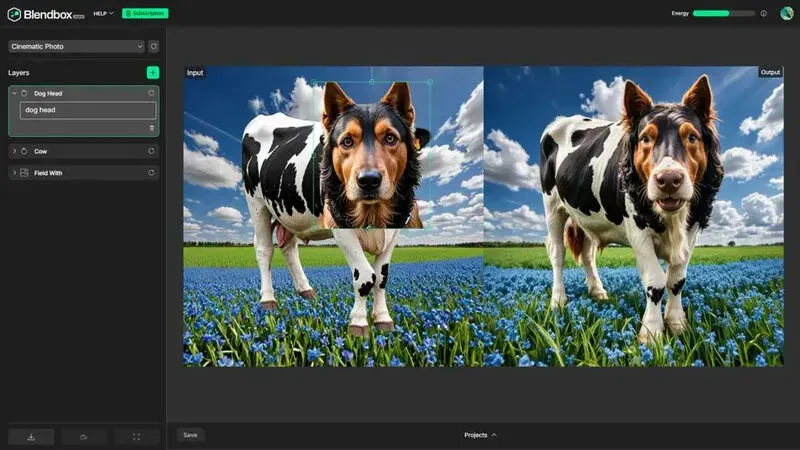This screenshot has width=800, height=450.
Task: Expand the Projects panel
Action: (x=480, y=435)
